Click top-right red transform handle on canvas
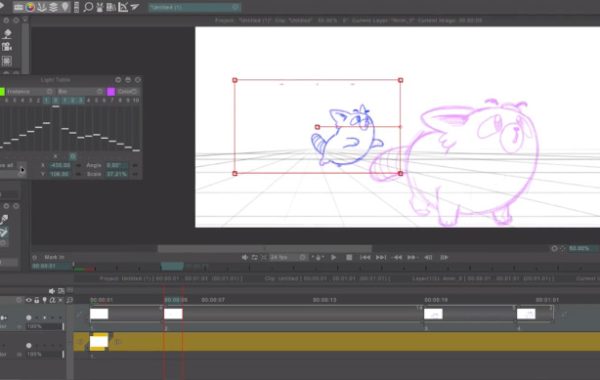Image resolution: width=600 pixels, height=380 pixels. point(401,80)
